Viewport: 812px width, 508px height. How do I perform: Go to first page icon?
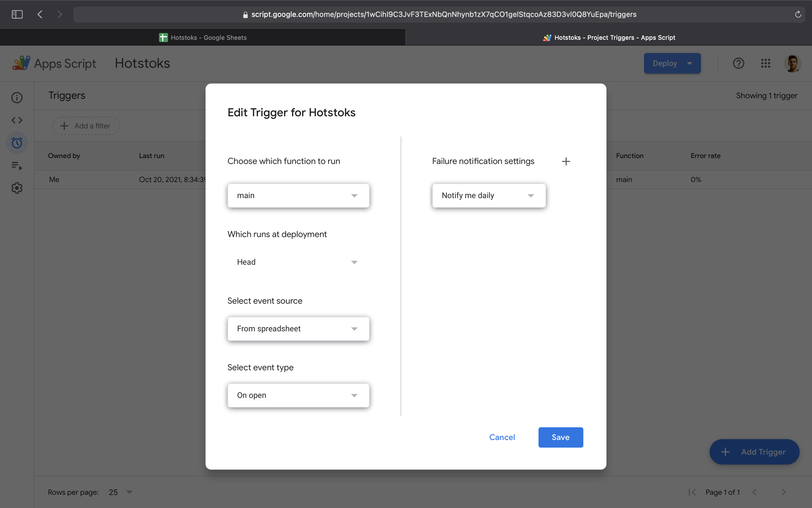click(x=692, y=492)
